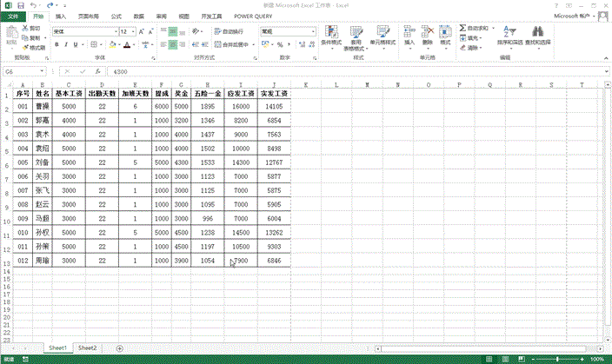Click the Save icon in quick access toolbar

click(x=18, y=5)
